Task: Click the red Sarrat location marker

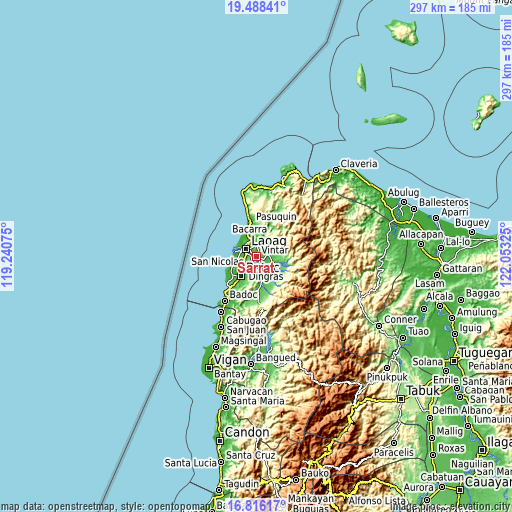Action: (256, 257)
